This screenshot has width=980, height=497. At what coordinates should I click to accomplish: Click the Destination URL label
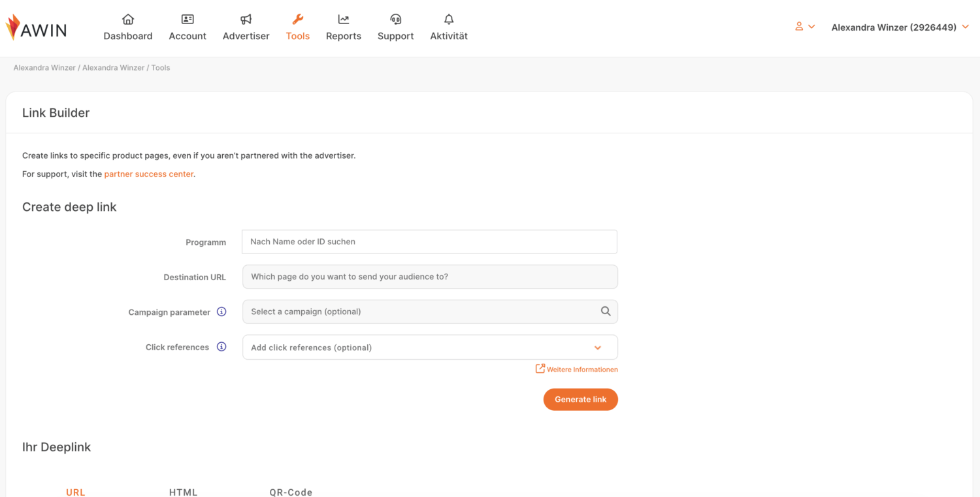click(195, 277)
